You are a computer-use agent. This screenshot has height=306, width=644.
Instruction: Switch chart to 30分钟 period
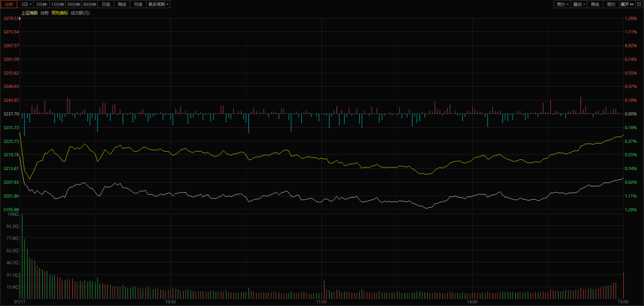74,4
